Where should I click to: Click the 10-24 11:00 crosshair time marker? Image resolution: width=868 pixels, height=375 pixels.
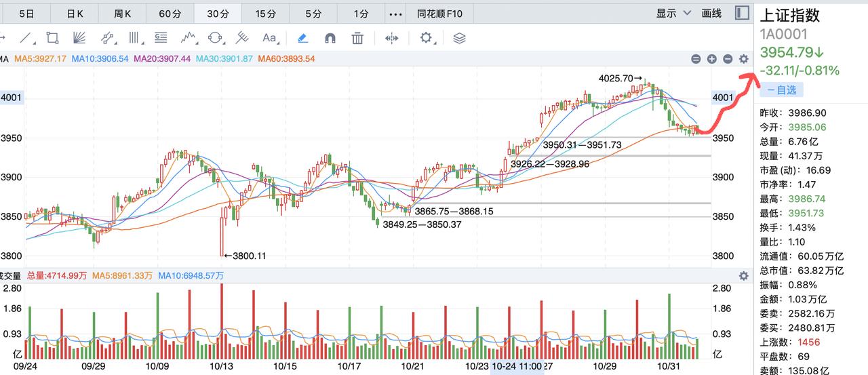tap(517, 366)
